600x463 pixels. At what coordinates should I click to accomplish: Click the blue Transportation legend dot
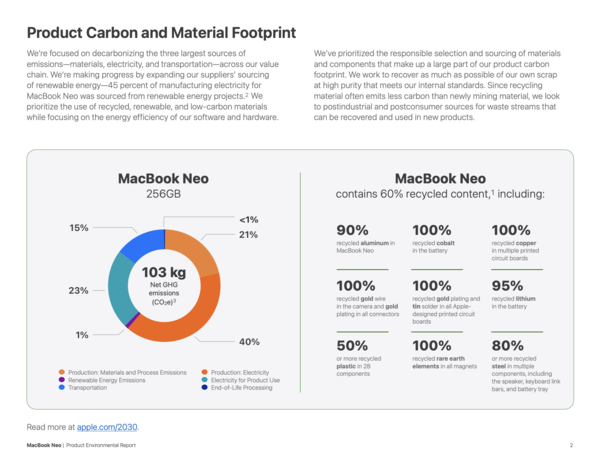[x=62, y=387]
